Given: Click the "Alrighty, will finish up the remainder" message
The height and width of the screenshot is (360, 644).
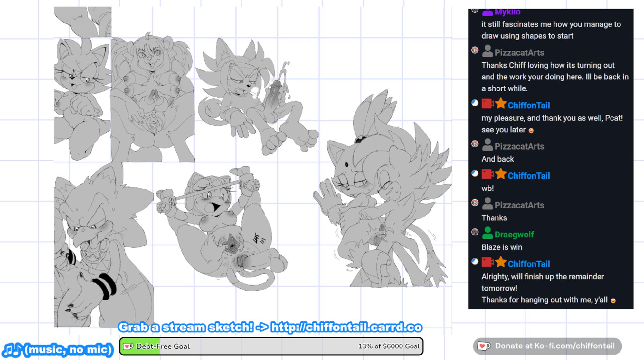Looking at the screenshot, I should (x=543, y=282).
